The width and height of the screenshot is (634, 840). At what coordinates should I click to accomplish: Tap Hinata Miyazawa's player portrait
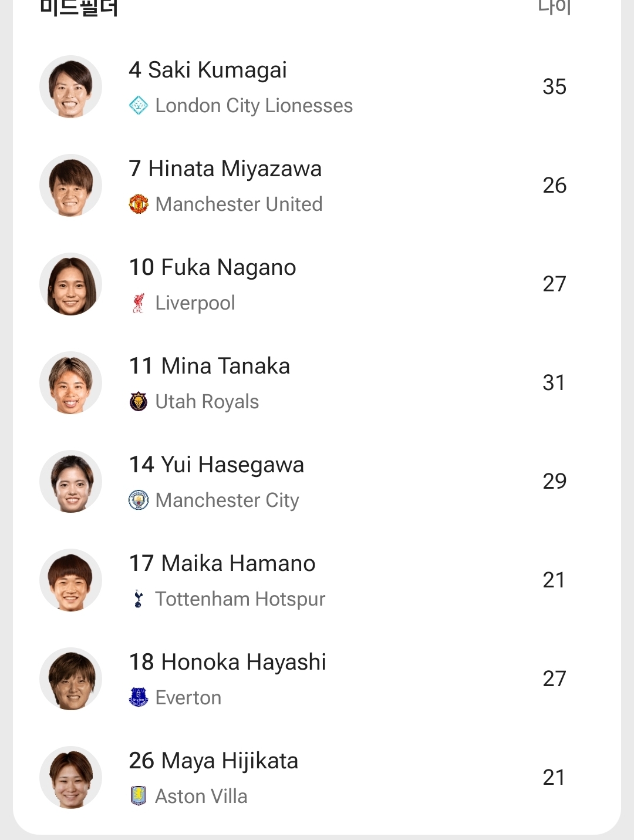(70, 186)
